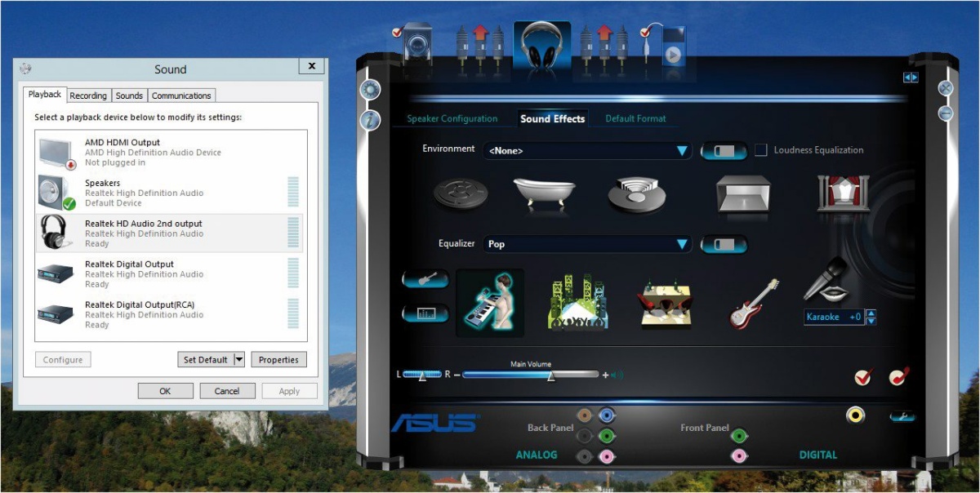Click the green Front Panel jack
This screenshot has height=493, width=980.
(x=739, y=436)
